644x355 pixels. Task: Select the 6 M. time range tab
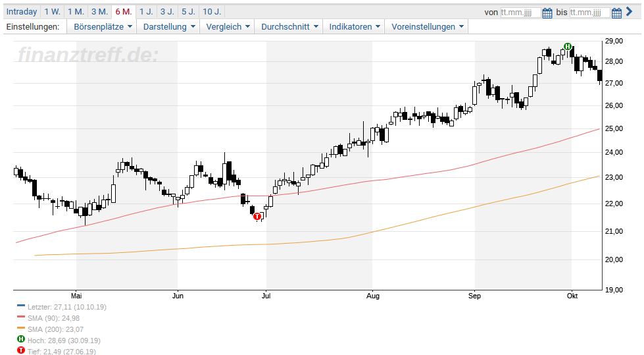point(124,11)
